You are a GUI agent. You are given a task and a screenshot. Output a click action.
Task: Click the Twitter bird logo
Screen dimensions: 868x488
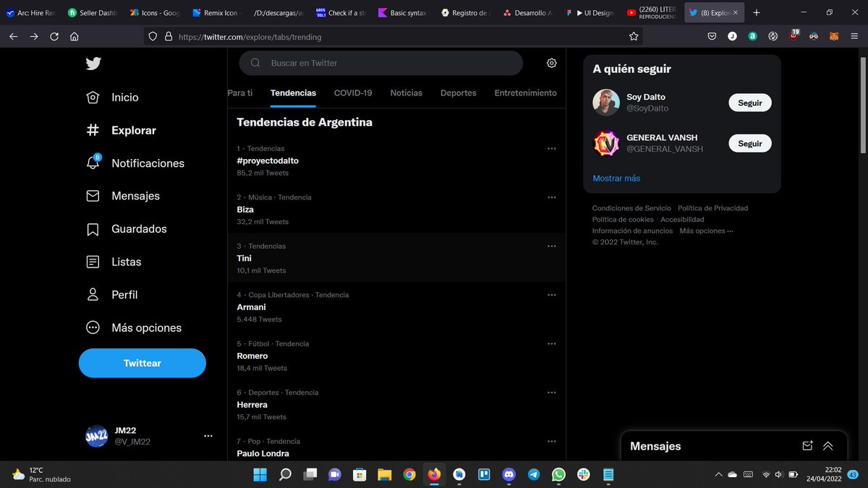93,64
